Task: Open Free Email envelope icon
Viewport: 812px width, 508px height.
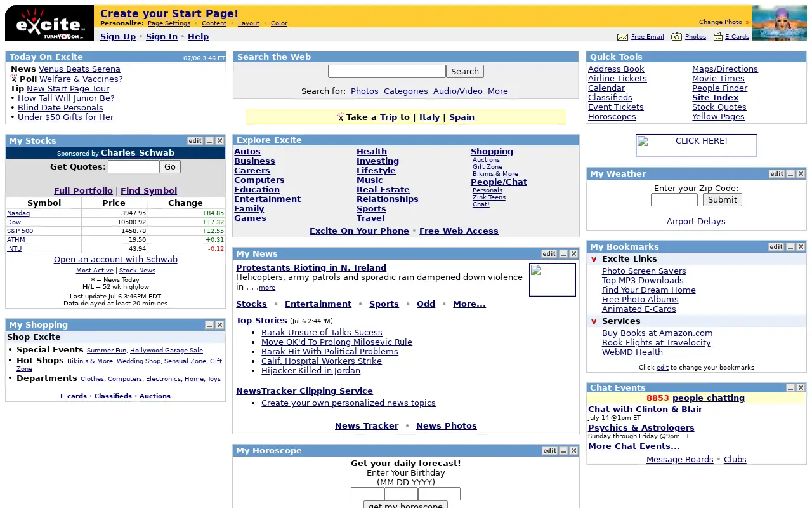Action: (x=622, y=37)
